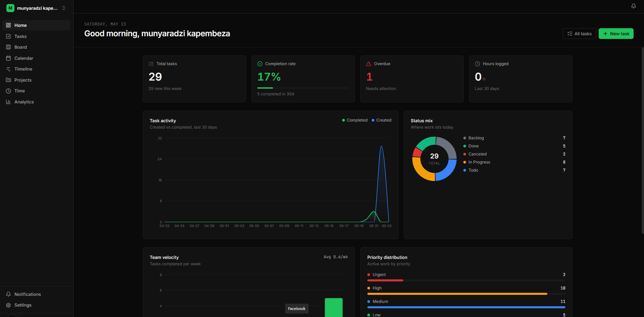Image resolution: width=644 pixels, height=317 pixels.
Task: Click the Projects folder icon in sidebar
Action: tap(8, 80)
